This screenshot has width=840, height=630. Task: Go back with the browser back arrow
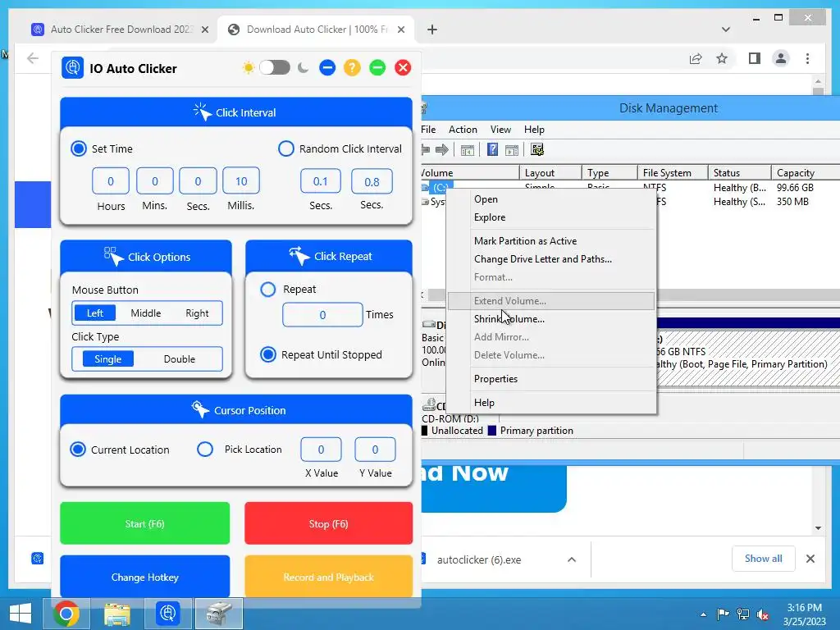[33, 58]
